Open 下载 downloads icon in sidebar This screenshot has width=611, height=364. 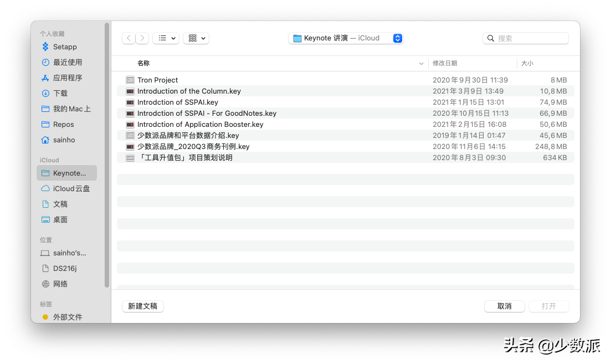(45, 94)
